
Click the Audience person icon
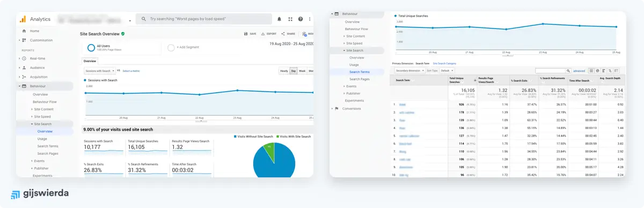(x=24, y=68)
